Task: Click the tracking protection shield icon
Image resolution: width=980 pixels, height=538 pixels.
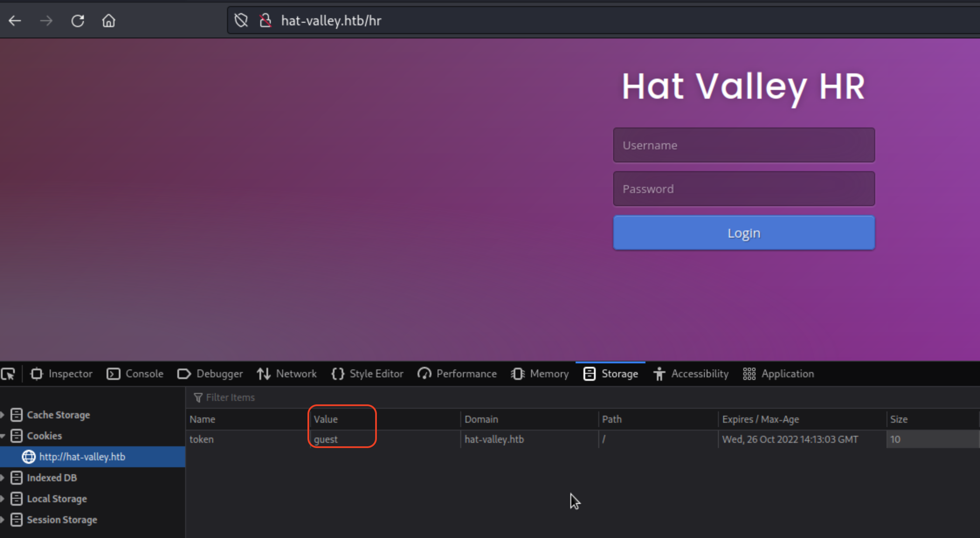Action: pyautogui.click(x=241, y=21)
